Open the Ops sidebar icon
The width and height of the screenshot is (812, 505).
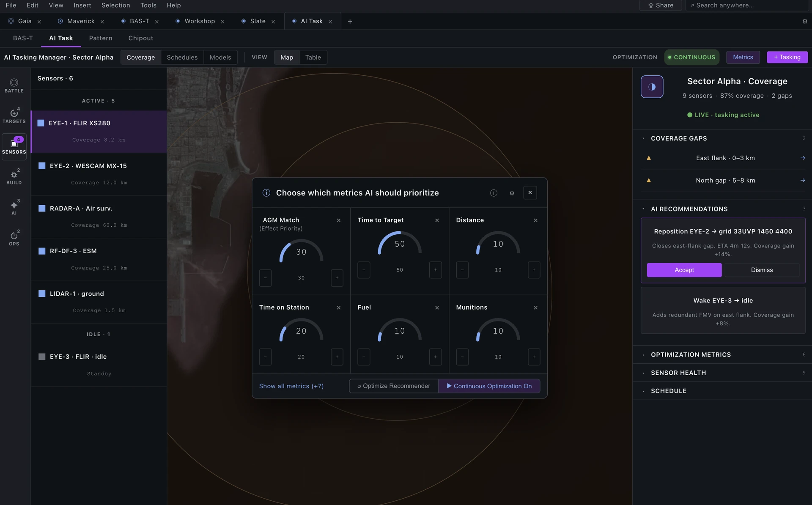pos(14,239)
